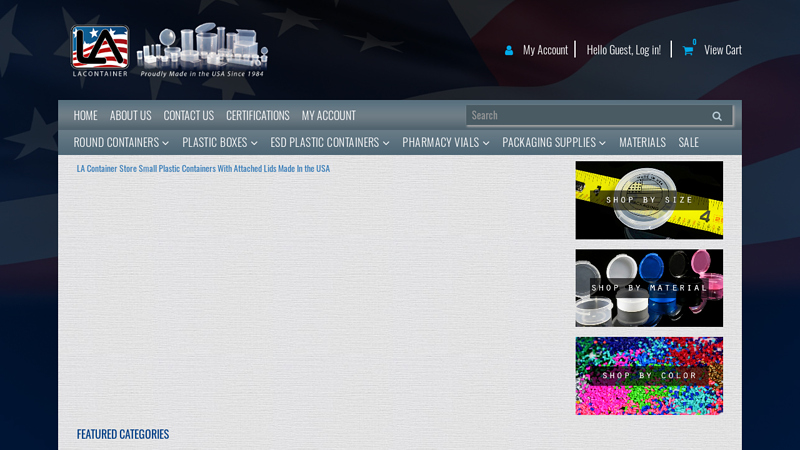Viewport: 800px width, 450px height.
Task: Click inside the Search input field
Action: pyautogui.click(x=585, y=116)
